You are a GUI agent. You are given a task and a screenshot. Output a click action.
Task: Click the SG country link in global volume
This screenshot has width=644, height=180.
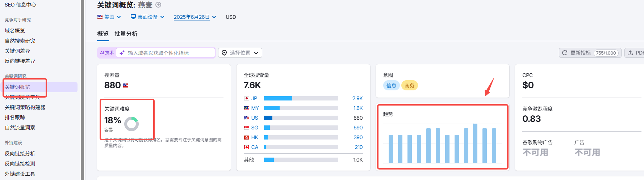click(x=255, y=128)
